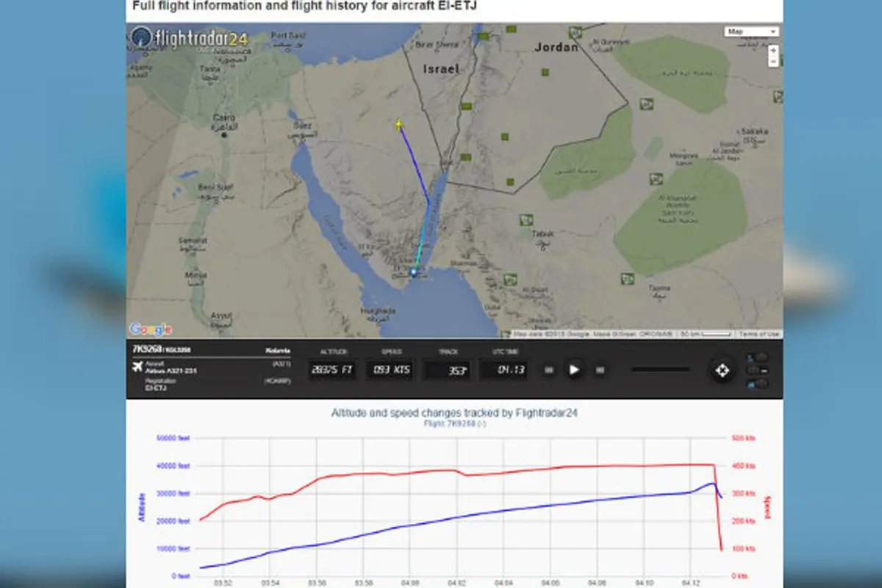The height and width of the screenshot is (588, 882).
Task: Toggle the bottom switch beside crosshair button
Action: tap(759, 384)
